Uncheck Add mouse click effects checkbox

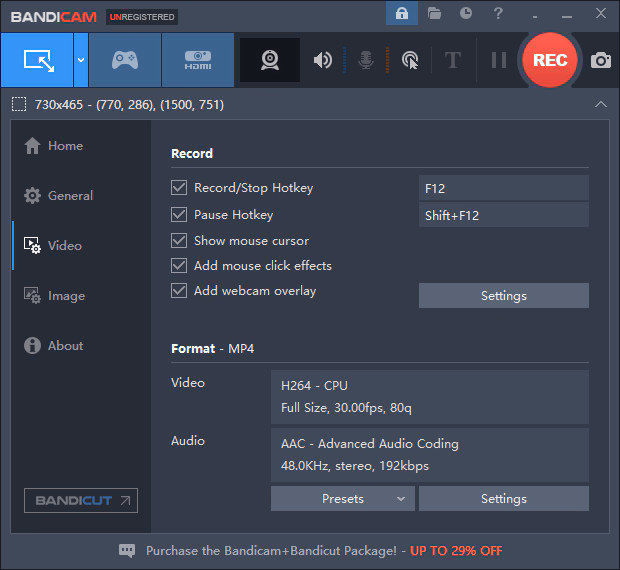coord(179,265)
